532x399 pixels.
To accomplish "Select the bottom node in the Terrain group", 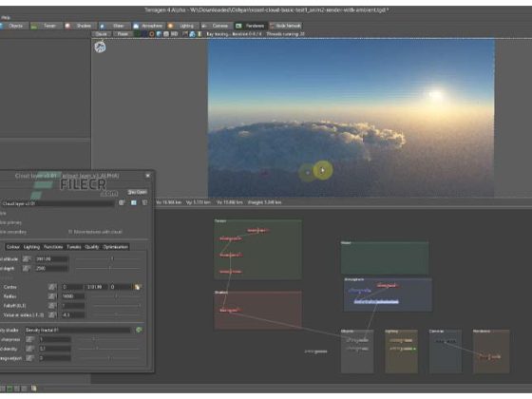I will coord(230,272).
